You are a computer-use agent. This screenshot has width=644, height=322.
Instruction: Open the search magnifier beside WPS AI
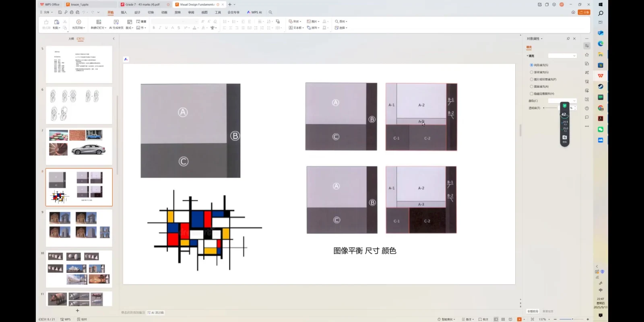pos(270,12)
